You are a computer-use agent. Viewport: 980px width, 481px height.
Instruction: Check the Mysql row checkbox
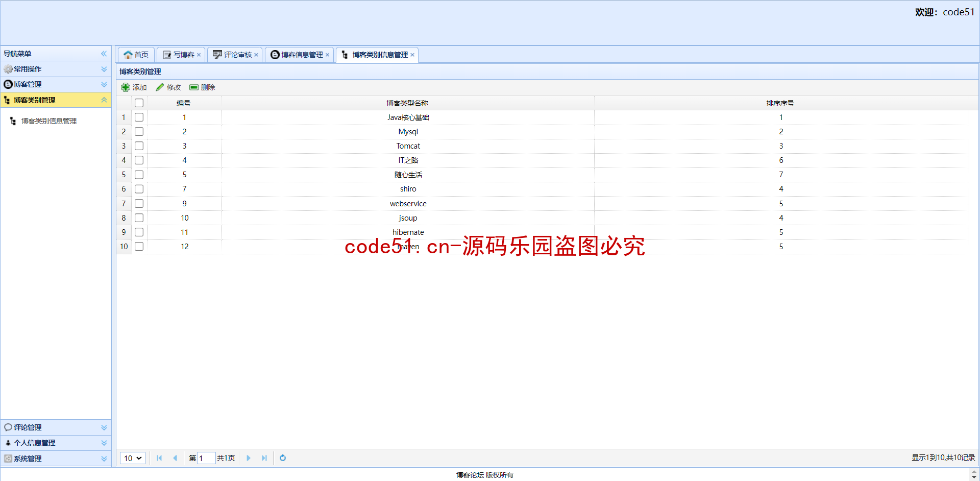[139, 132]
